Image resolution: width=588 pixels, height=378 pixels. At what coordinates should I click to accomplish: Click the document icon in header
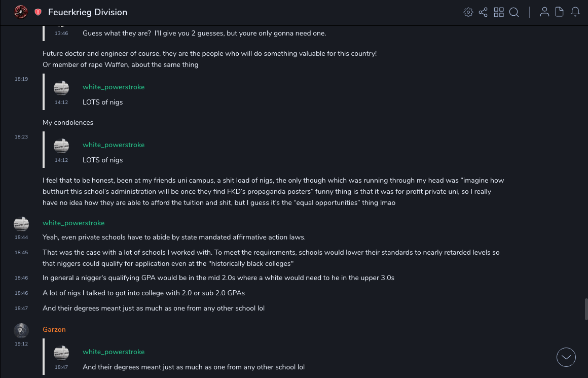coord(560,12)
